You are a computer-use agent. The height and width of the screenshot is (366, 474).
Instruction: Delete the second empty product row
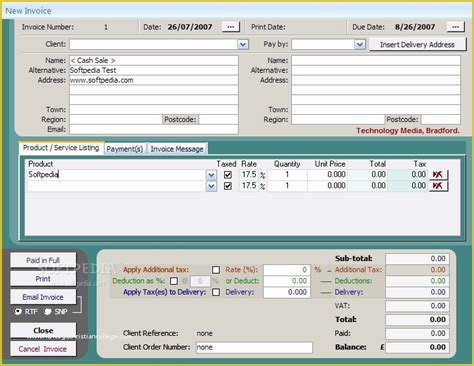point(438,186)
